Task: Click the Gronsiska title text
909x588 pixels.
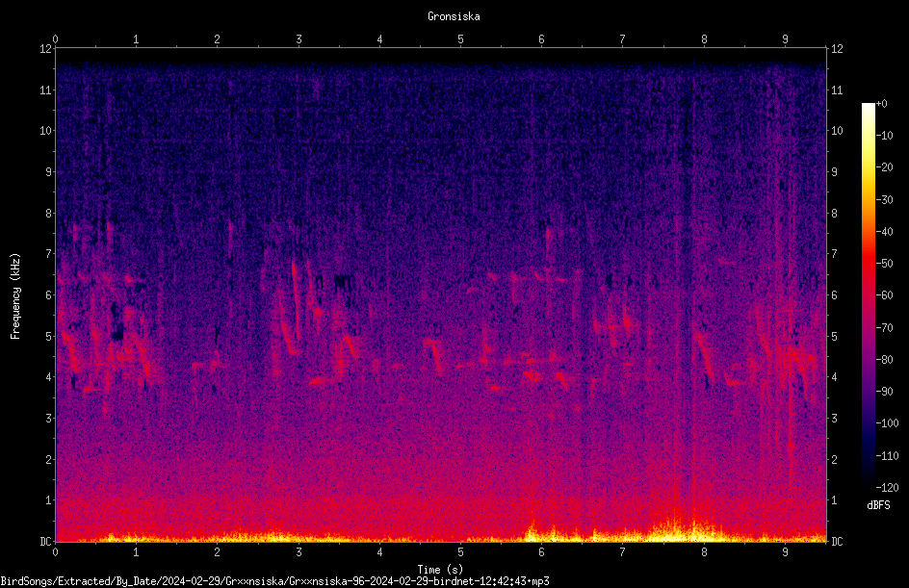Action: 454,16
